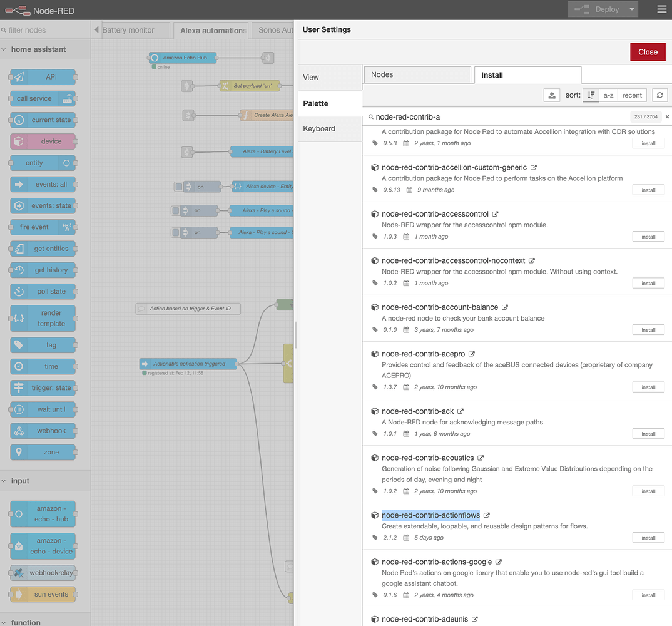Open the Alexa automations flow tab

211,31
